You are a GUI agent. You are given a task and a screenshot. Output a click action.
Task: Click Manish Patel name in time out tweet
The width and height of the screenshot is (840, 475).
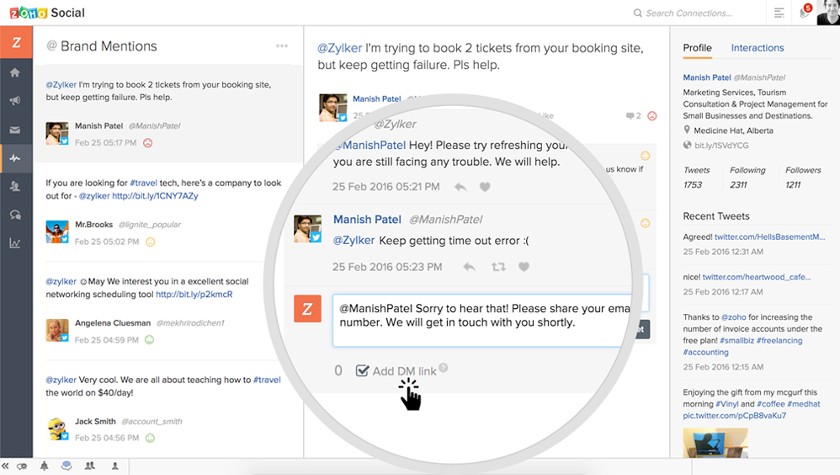point(367,220)
